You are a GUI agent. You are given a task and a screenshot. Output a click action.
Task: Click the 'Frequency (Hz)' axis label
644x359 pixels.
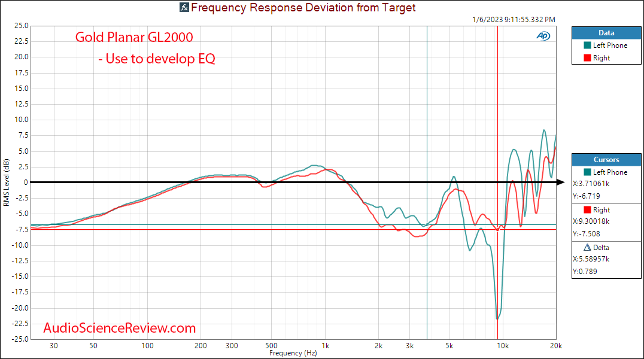[x=293, y=353]
